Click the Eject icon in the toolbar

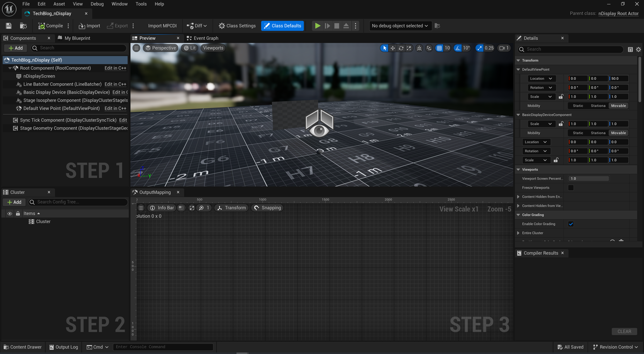coord(346,26)
